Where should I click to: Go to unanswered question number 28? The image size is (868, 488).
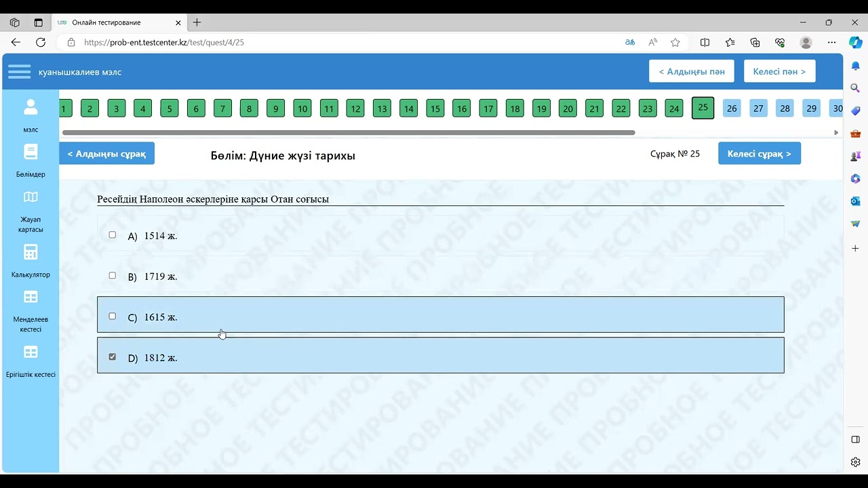785,108
